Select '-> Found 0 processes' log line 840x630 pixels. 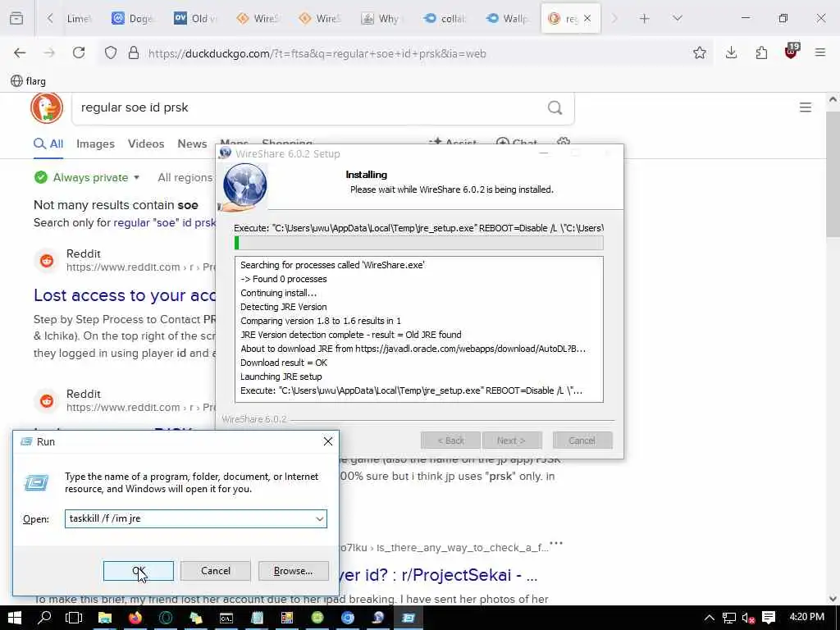click(x=283, y=279)
